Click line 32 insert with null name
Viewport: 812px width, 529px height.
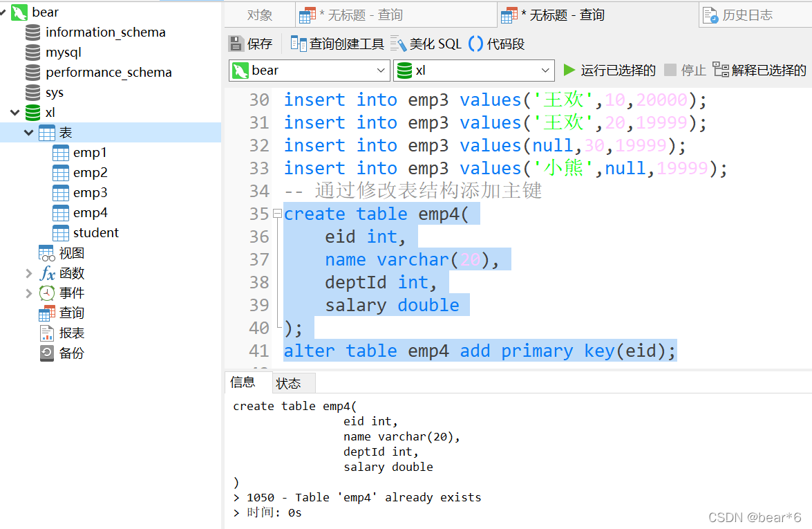(x=484, y=145)
